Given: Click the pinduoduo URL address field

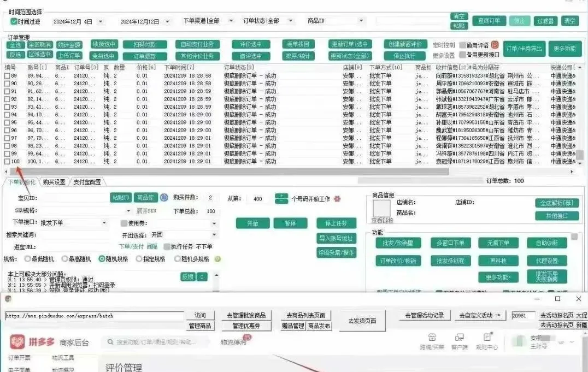Looking at the screenshot, I should 93,316.
